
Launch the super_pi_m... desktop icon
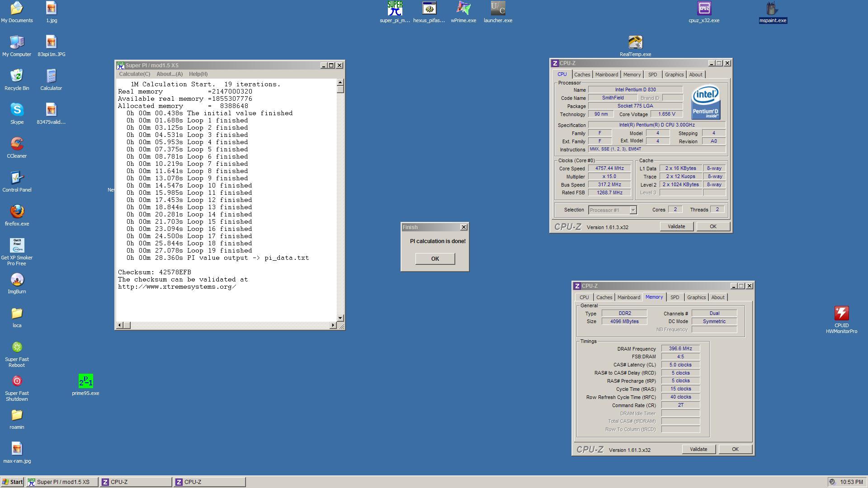(x=395, y=12)
